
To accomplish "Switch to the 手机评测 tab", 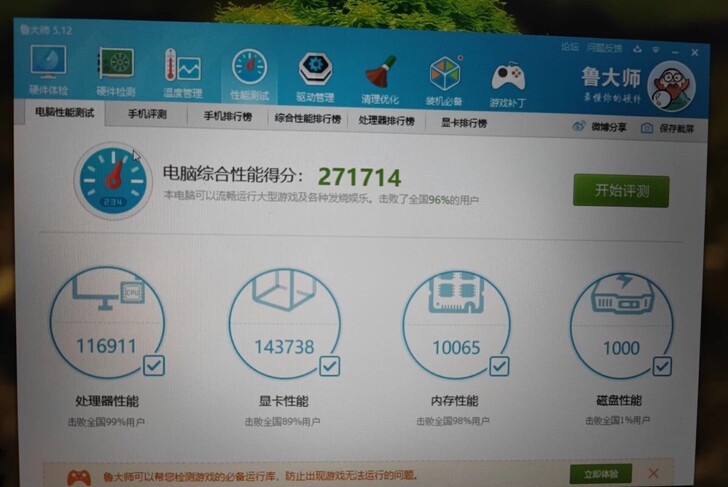I will [147, 114].
